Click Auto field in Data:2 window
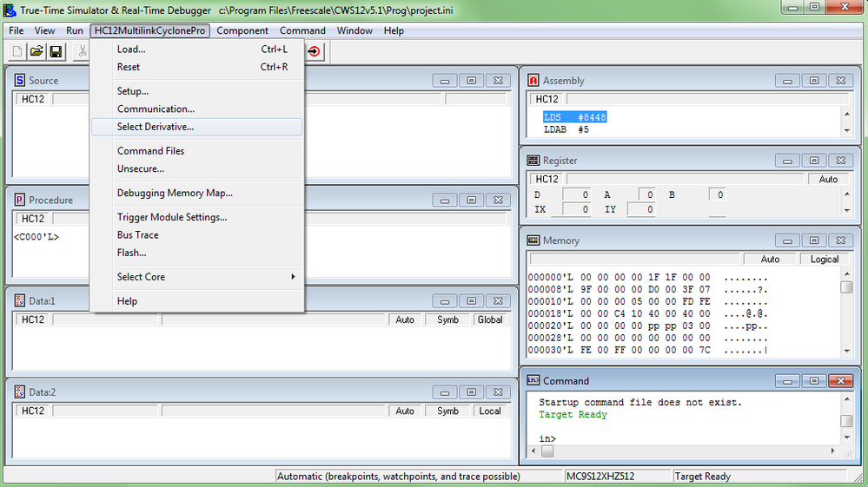Image resolution: width=868 pixels, height=487 pixels. click(x=405, y=411)
